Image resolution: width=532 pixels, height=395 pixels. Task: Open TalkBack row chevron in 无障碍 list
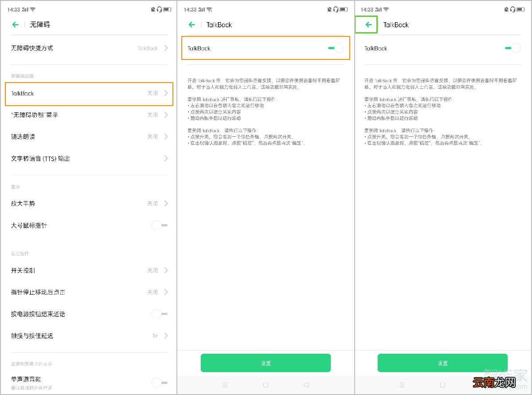click(x=166, y=93)
